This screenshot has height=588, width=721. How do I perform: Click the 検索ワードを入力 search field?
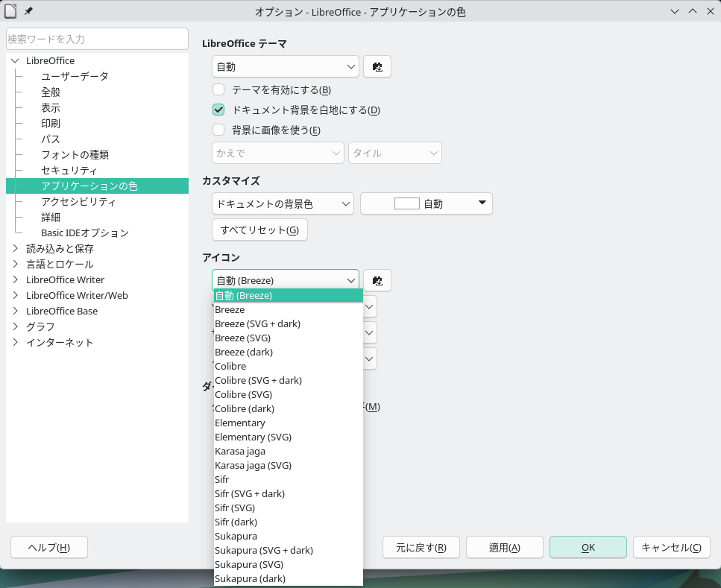97,39
